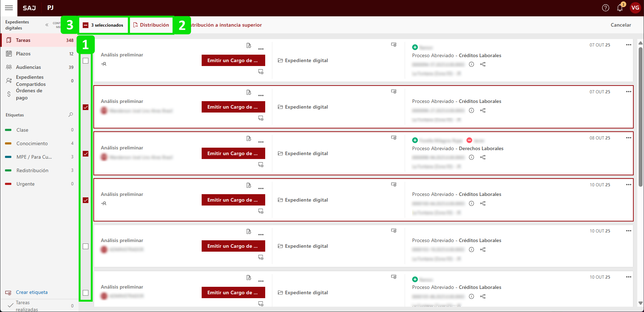The width and height of the screenshot is (644, 312).
Task: Open the Tareas section
Action: click(x=39, y=40)
